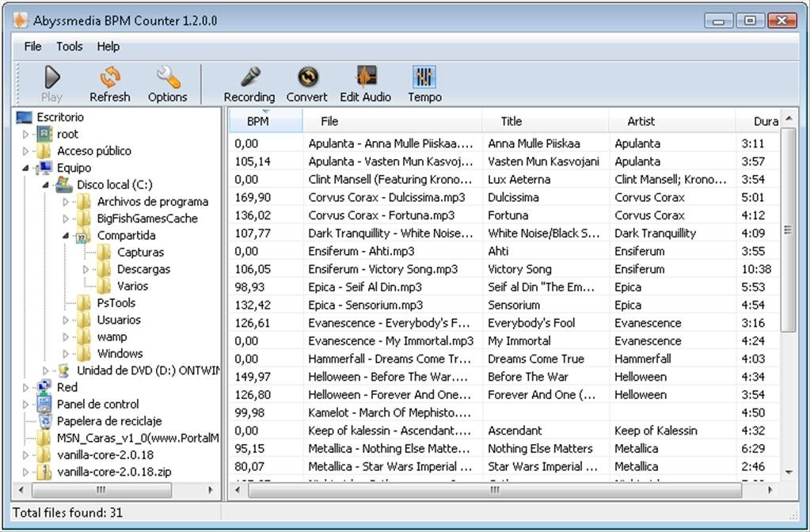Screen dimensions: 810x532
Task: Click the file list scroll right arrow
Action: coord(770,490)
